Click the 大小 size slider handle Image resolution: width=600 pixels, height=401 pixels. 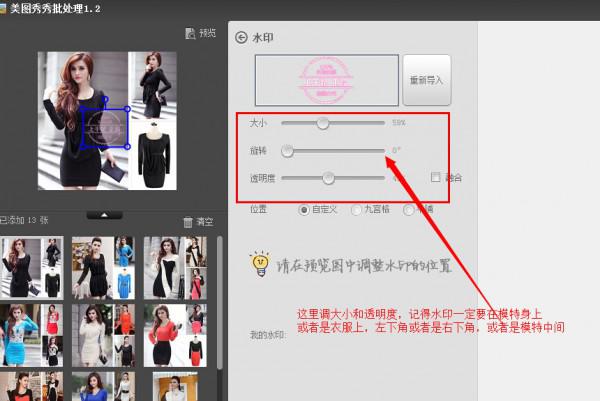click(x=323, y=123)
